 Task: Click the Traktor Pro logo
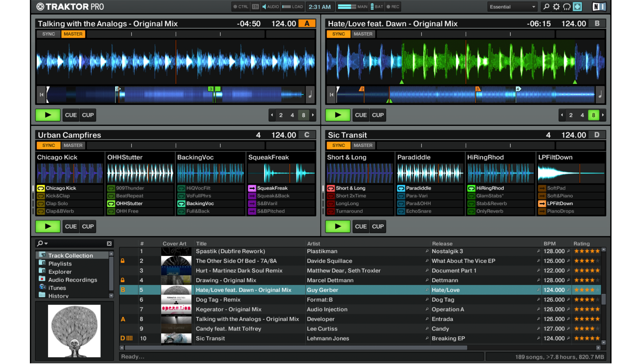70,7
